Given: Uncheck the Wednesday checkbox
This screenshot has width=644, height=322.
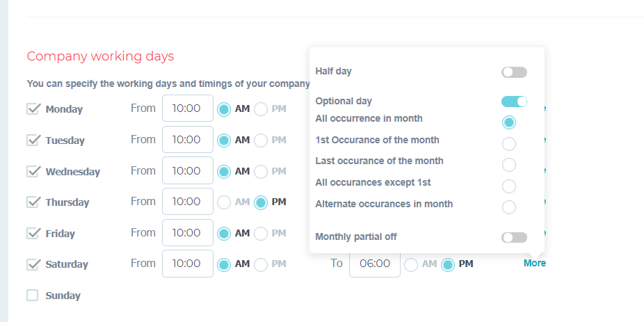Looking at the screenshot, I should point(33,171).
